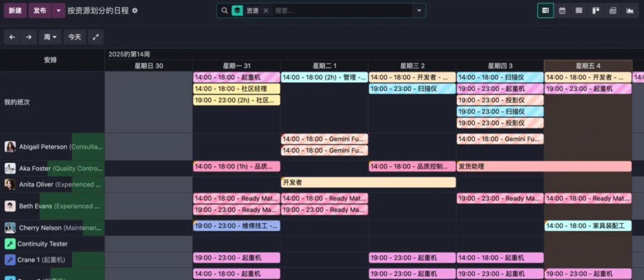644x280 pixels.
Task: Click the 搜索 search input field
Action: coord(340,11)
